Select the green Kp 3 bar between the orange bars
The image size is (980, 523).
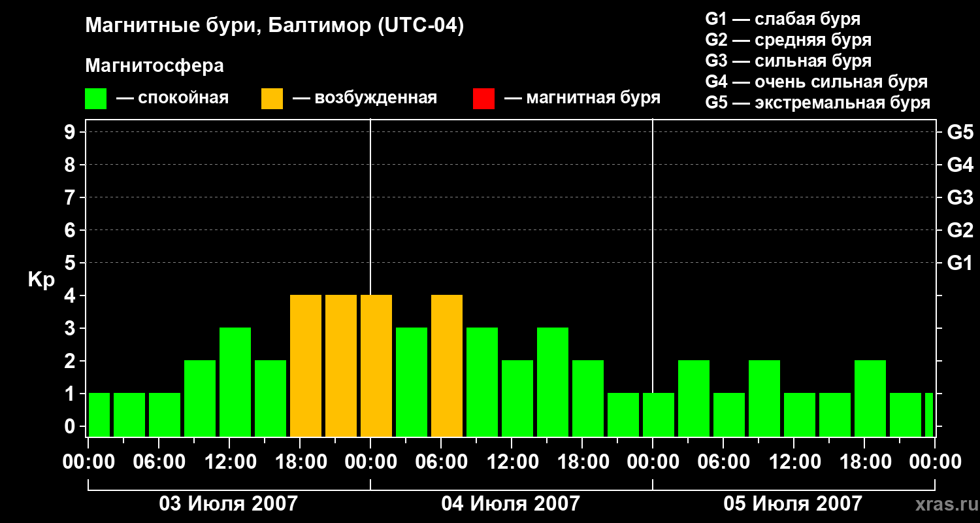(412, 382)
